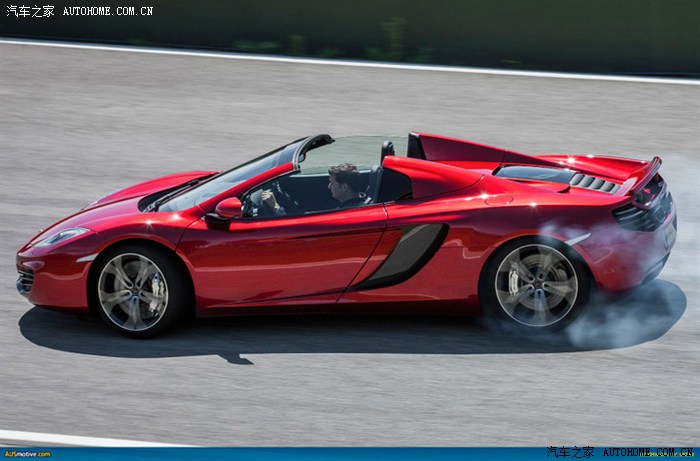This screenshot has width=700, height=461.
Task: Click the front headlight of the car
Action: tap(60, 237)
